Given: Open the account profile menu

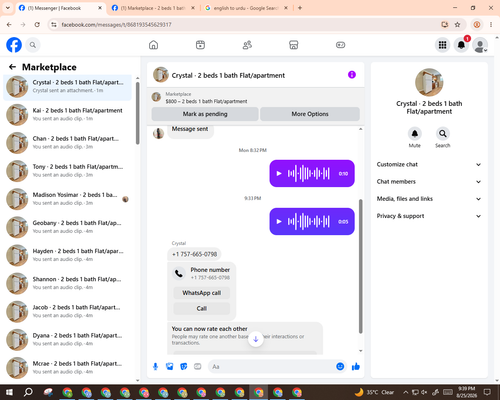Looking at the screenshot, I should tap(480, 45).
